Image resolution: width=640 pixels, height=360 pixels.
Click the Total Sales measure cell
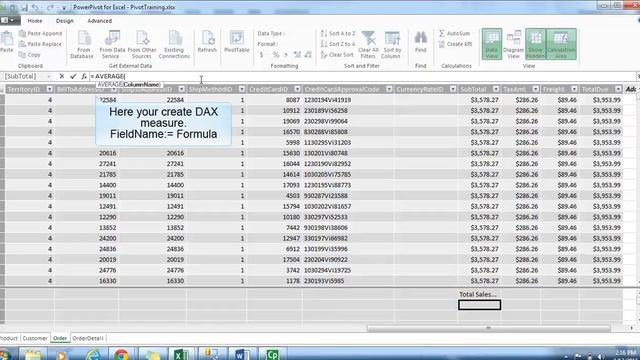[x=478, y=294]
